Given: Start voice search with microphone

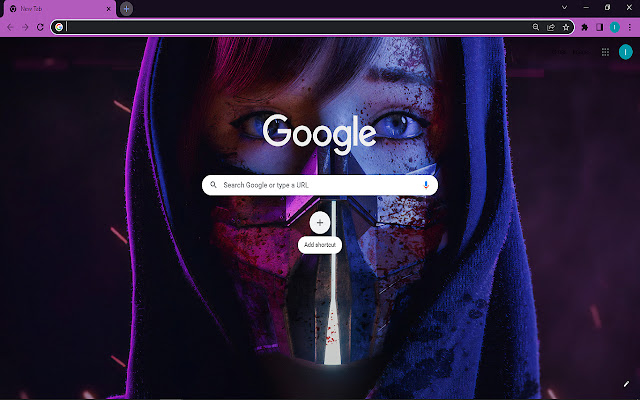Looking at the screenshot, I should point(426,185).
